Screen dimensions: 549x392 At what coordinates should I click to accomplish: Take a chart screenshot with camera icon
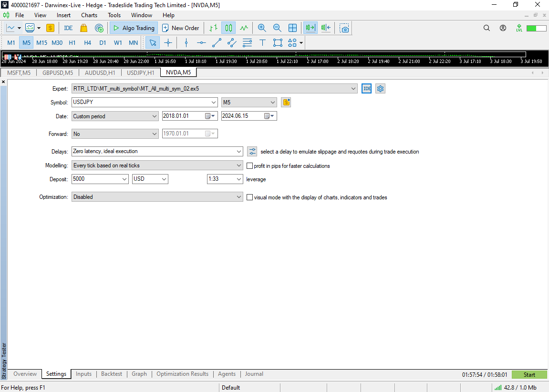click(x=344, y=28)
